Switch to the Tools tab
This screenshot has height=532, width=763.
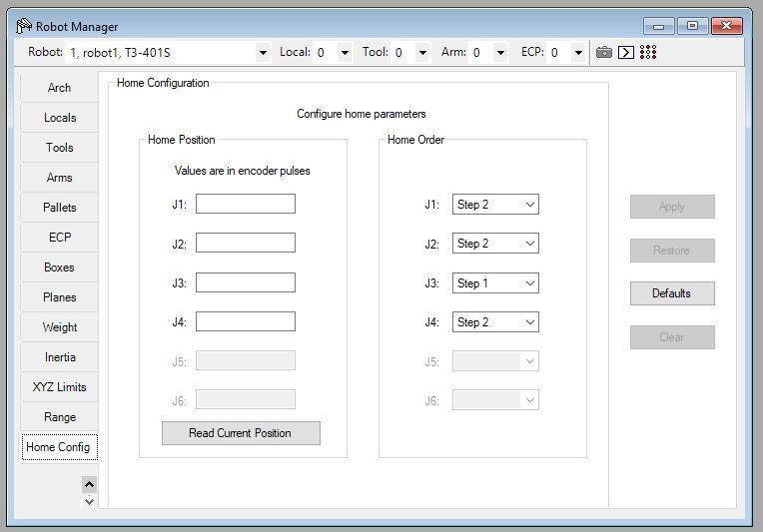59,148
